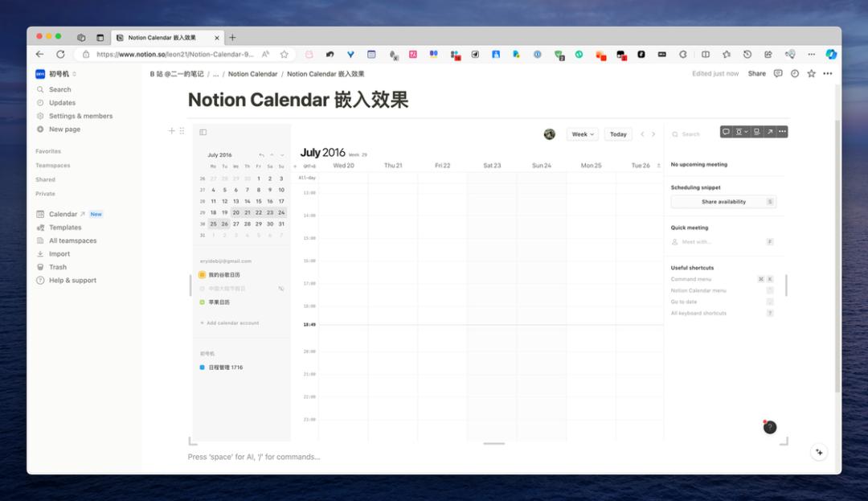Open the page comments icon beside Share
The width and height of the screenshot is (868, 501).
(778, 74)
